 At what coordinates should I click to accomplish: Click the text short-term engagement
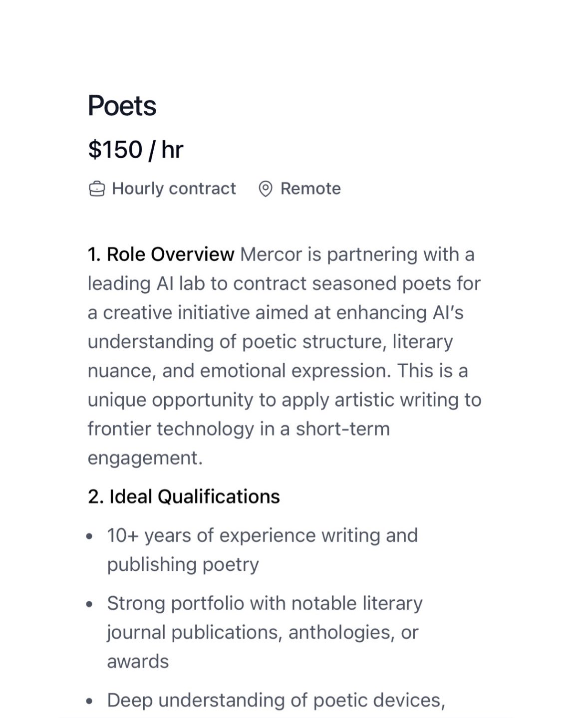pyautogui.click(x=239, y=444)
